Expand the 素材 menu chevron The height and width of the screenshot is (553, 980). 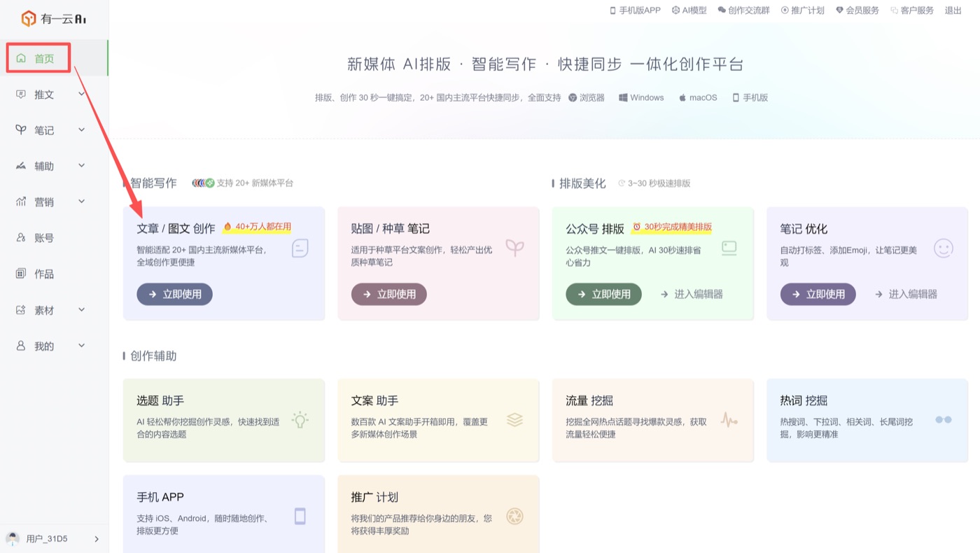point(82,309)
